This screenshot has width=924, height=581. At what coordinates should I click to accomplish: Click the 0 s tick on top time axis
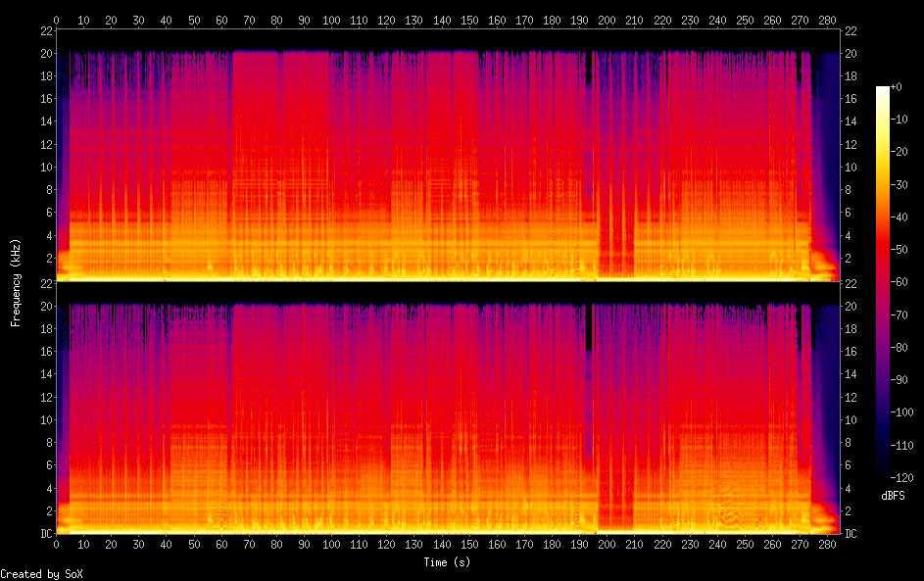coord(56,19)
